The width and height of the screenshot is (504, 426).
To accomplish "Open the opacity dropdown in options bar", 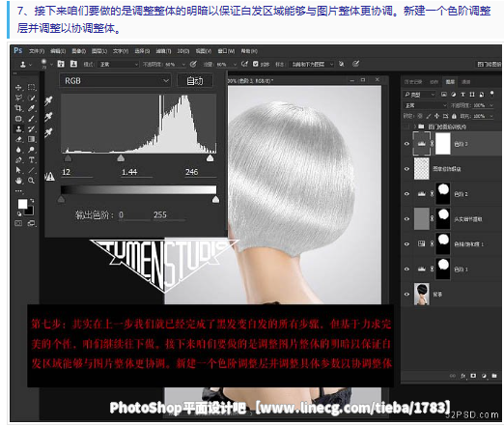I will pyautogui.click(x=183, y=65).
